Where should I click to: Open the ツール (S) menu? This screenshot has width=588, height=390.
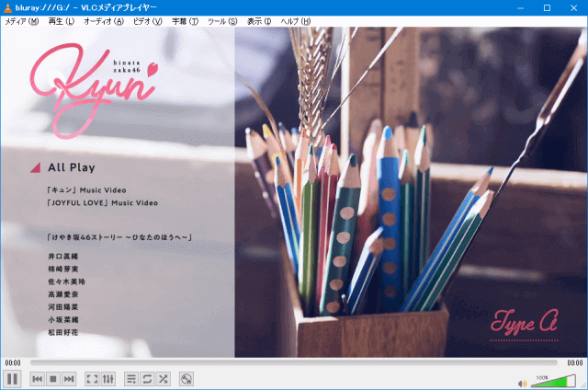coord(222,21)
